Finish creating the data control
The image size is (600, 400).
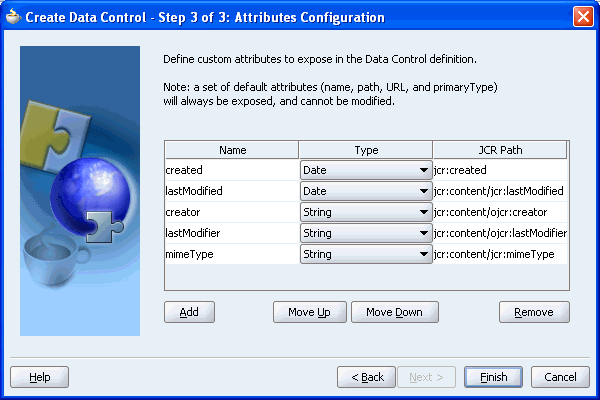[493, 377]
